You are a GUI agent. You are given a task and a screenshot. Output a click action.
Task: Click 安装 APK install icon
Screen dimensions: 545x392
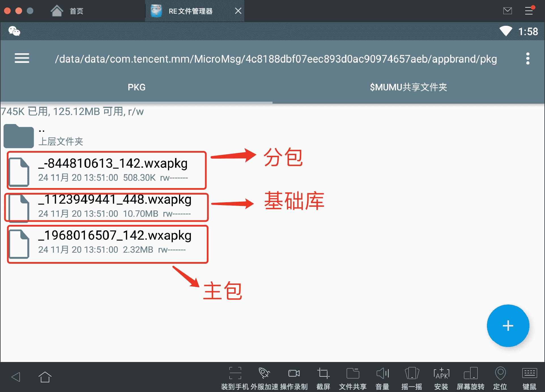click(x=441, y=378)
